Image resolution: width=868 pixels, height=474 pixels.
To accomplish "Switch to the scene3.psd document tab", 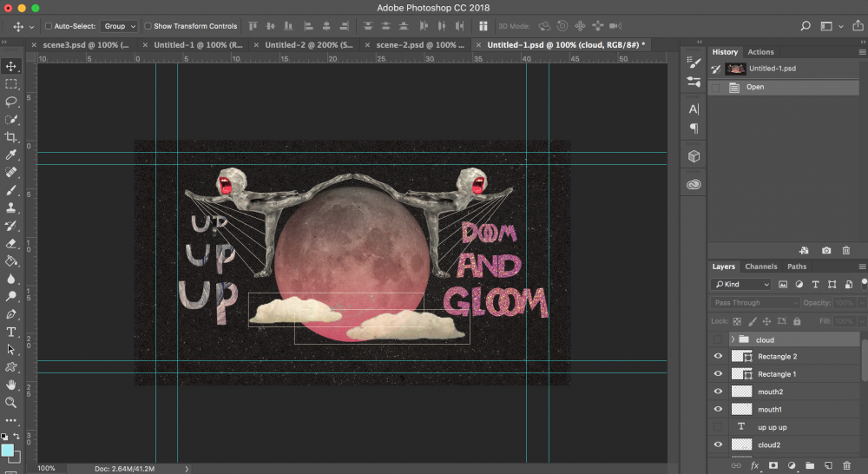I will [x=85, y=45].
